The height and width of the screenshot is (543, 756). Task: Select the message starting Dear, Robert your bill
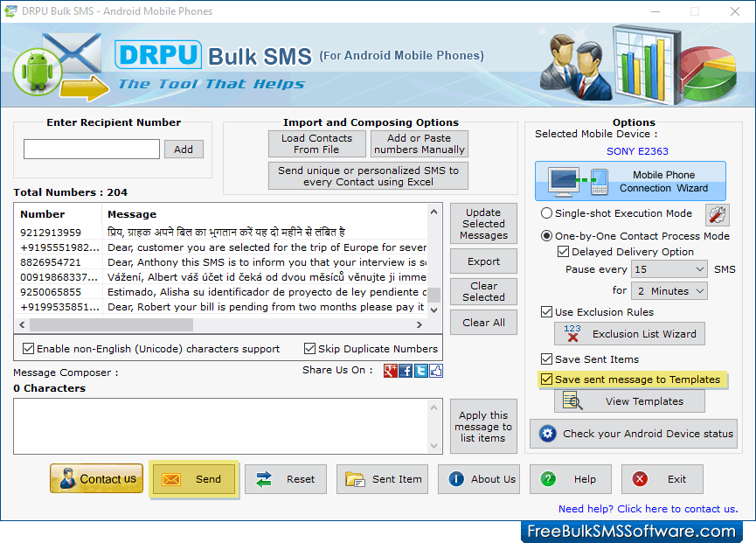click(x=266, y=307)
